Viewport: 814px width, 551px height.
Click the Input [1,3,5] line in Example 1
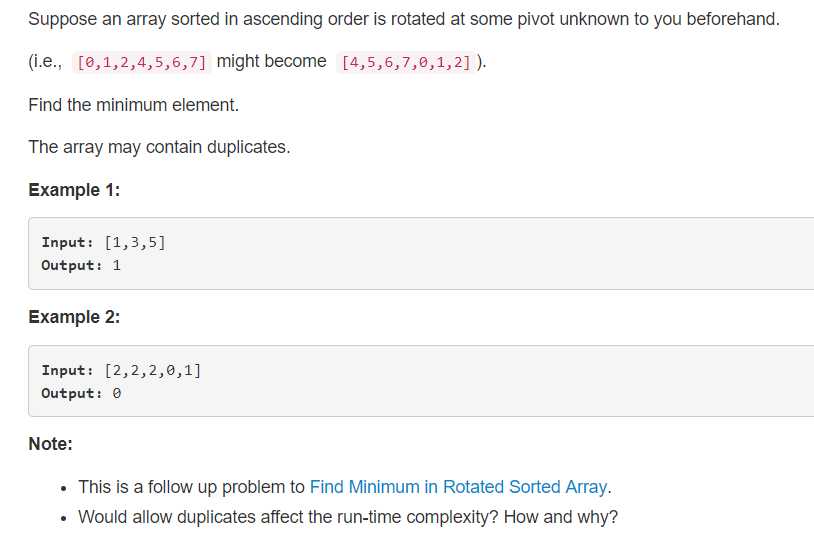103,243
